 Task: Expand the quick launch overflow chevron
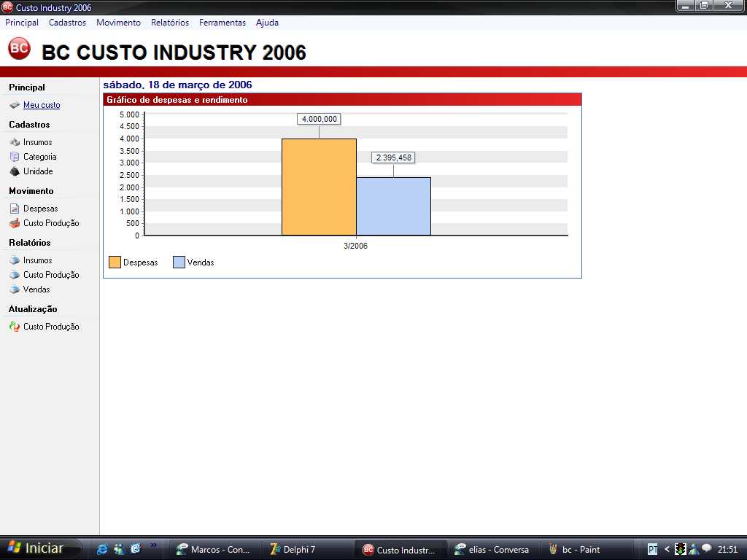click(x=154, y=545)
